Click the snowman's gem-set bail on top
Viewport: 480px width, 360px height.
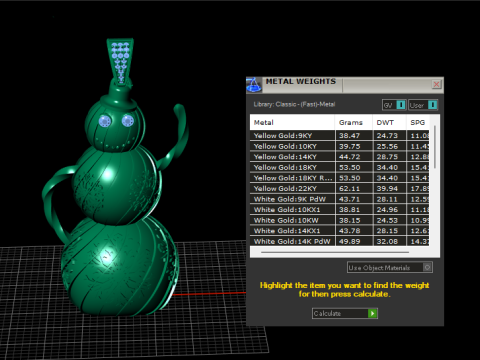pyautogui.click(x=120, y=61)
